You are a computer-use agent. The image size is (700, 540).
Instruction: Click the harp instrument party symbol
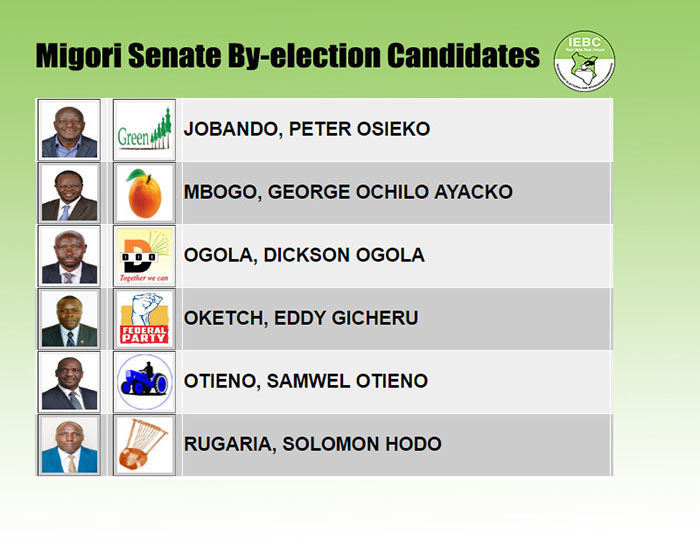click(144, 444)
